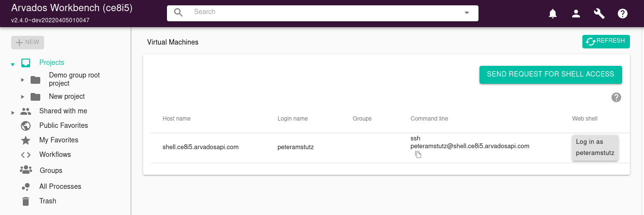Viewport: 644px width, 215px height.
Task: Open the Groups sidebar item
Action: click(x=50, y=170)
